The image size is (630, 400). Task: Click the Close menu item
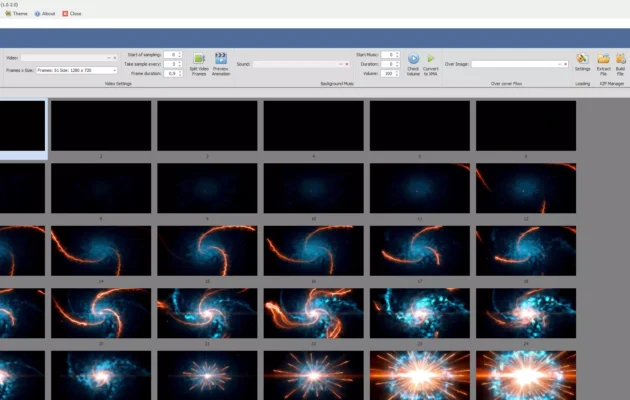72,14
